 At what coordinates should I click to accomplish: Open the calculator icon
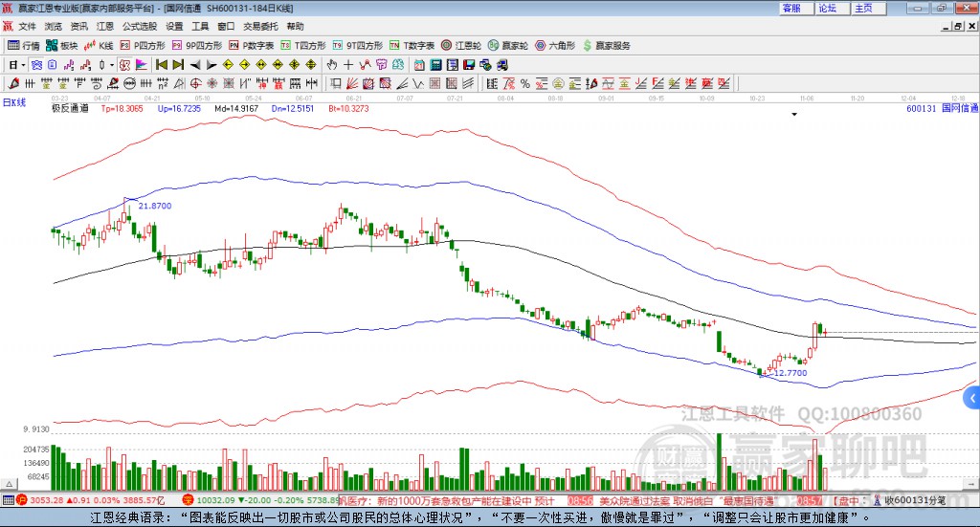[x=435, y=65]
